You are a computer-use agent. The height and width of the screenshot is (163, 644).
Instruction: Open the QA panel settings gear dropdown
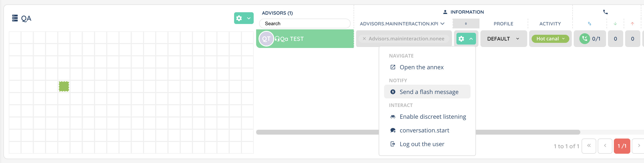(243, 18)
